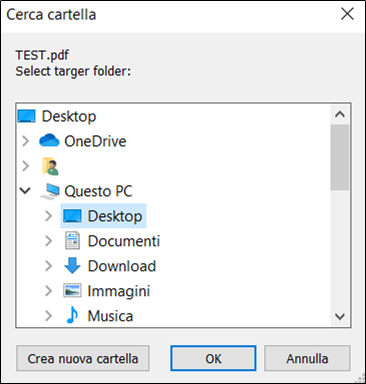
Task: Expand the Desktop node under Questo PC
Action: [49, 216]
